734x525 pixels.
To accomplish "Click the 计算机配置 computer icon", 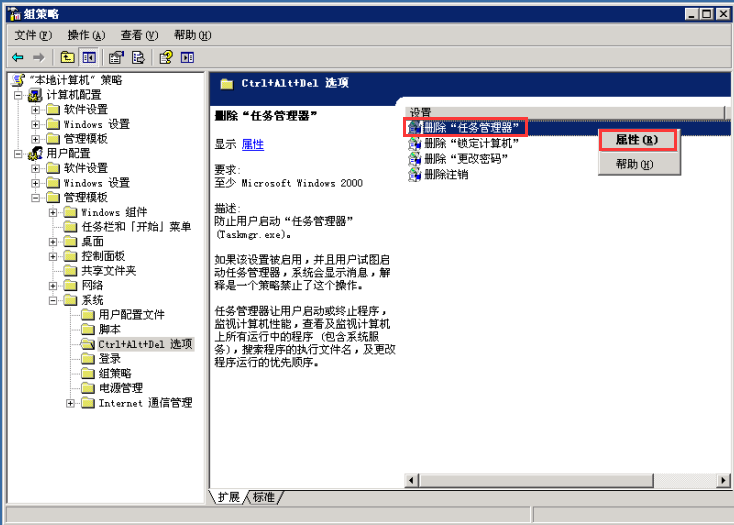I will coord(35,95).
